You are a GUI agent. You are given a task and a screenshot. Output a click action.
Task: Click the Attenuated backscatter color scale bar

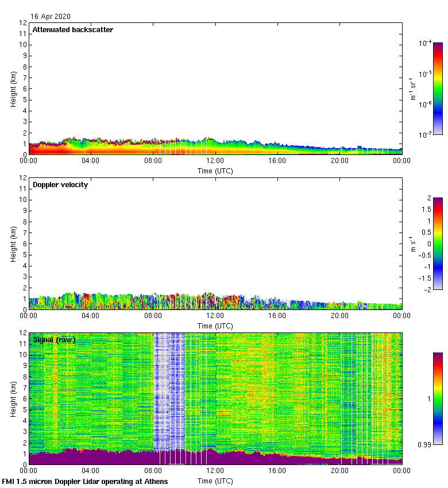(x=438, y=88)
